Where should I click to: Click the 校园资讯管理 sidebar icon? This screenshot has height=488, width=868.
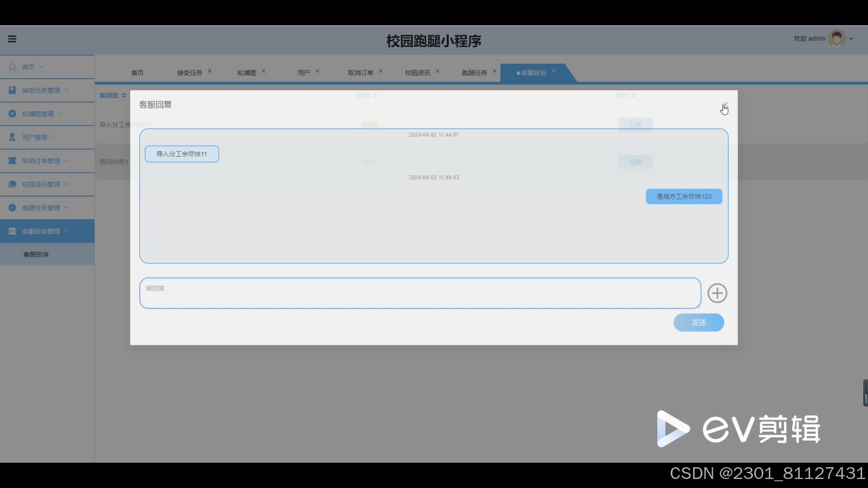[12, 184]
